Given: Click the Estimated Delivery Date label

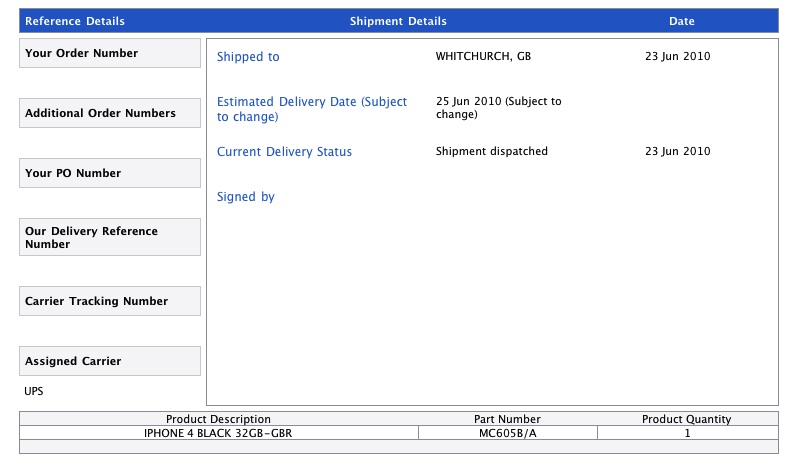Looking at the screenshot, I should point(312,109).
